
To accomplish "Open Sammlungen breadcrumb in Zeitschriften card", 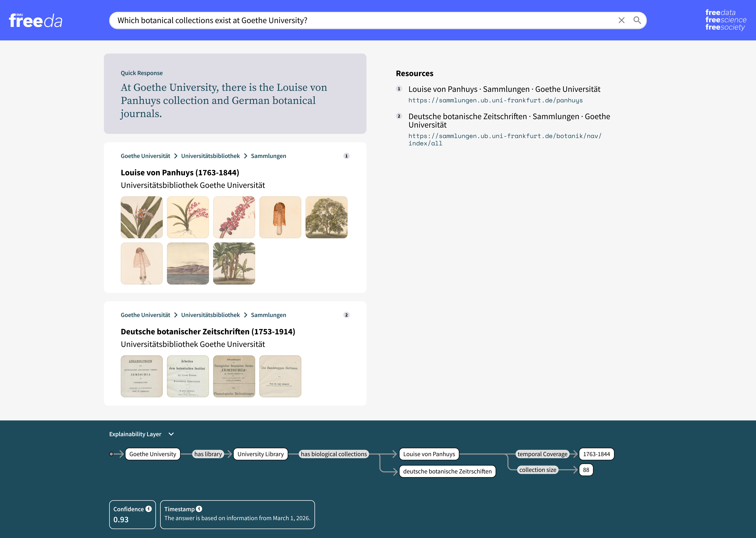I will (x=268, y=315).
